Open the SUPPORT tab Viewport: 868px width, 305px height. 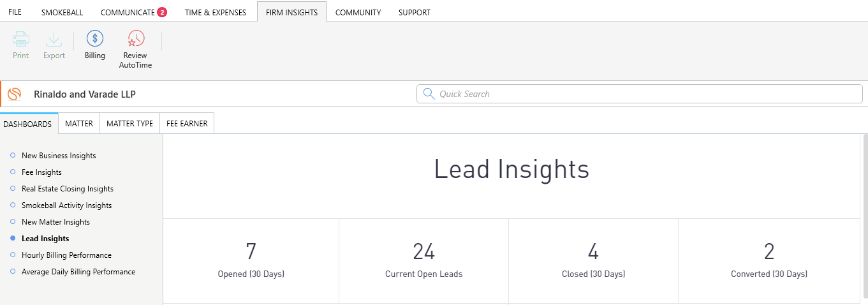pos(414,12)
